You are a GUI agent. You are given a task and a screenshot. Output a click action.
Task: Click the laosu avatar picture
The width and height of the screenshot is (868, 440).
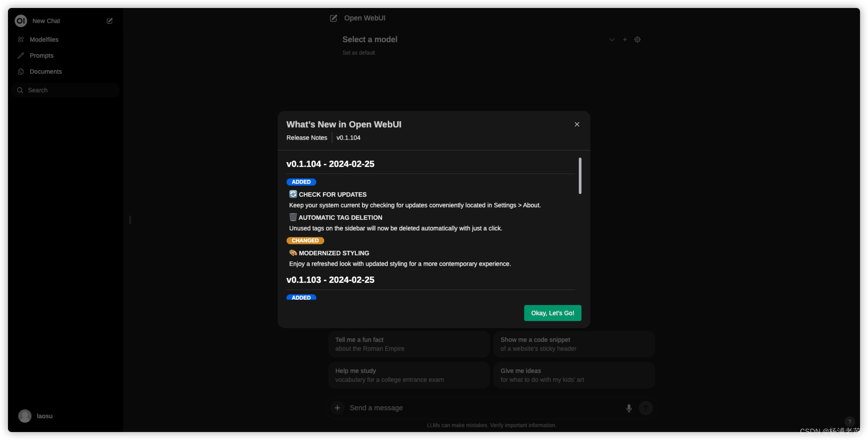click(25, 416)
